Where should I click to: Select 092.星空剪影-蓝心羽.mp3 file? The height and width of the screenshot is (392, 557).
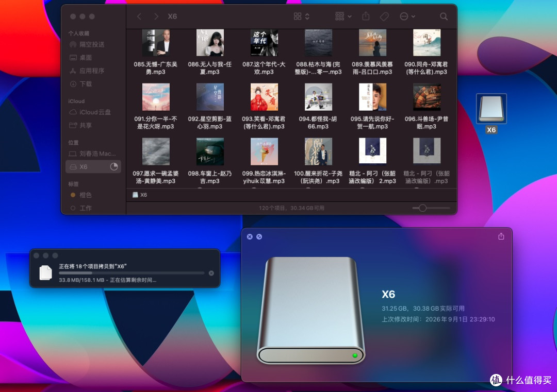pyautogui.click(x=210, y=107)
